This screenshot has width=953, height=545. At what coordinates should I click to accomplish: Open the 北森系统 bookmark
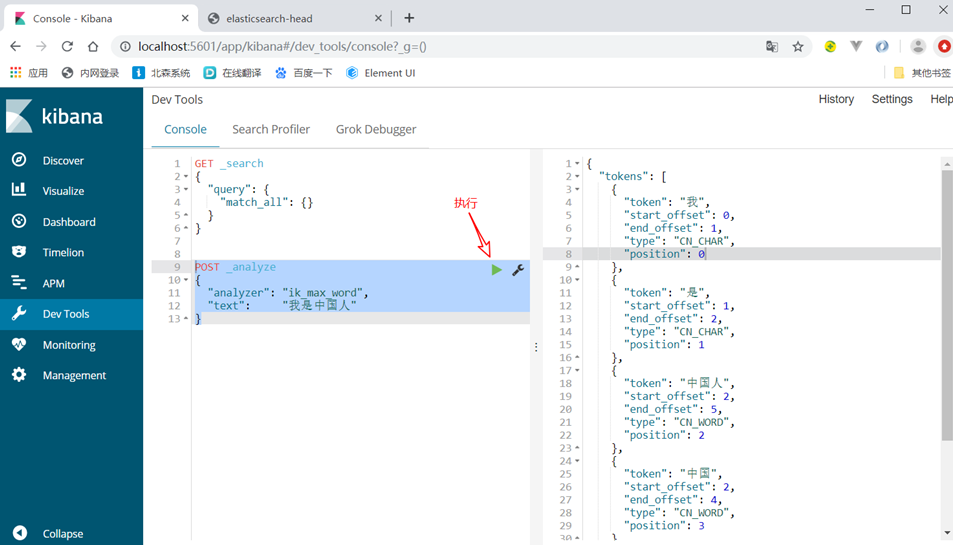(x=162, y=73)
